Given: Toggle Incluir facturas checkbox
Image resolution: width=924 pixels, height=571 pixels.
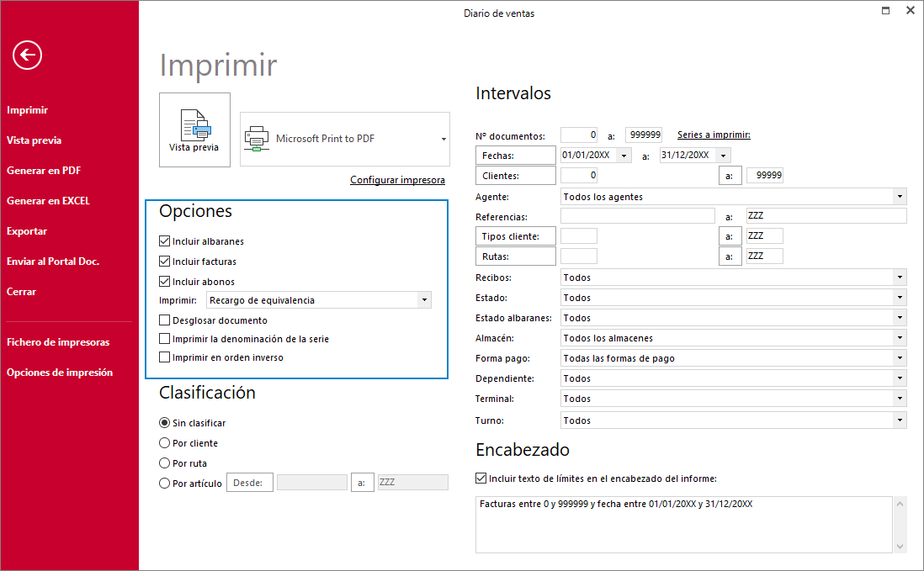Looking at the screenshot, I should point(164,262).
